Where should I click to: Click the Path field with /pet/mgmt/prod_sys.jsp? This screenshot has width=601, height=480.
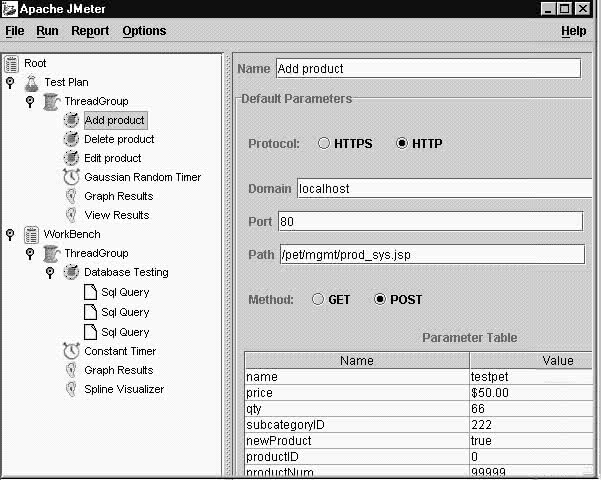point(432,254)
